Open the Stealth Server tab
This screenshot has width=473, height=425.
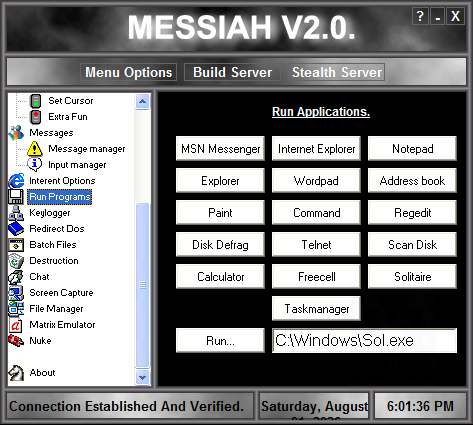pyautogui.click(x=337, y=72)
